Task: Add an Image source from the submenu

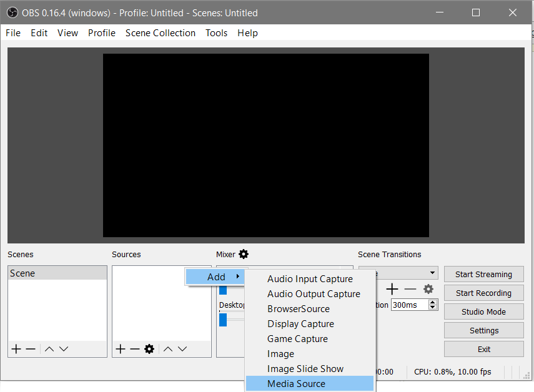Action: coord(310,354)
